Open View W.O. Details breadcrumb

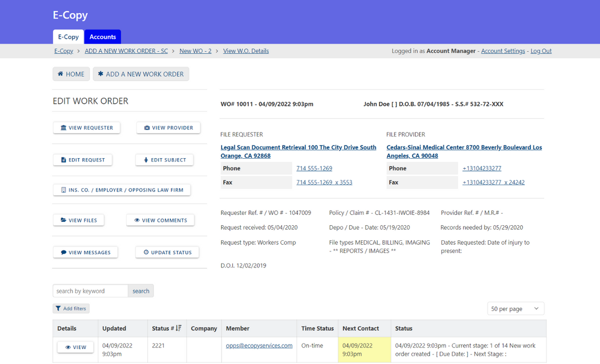point(246,51)
